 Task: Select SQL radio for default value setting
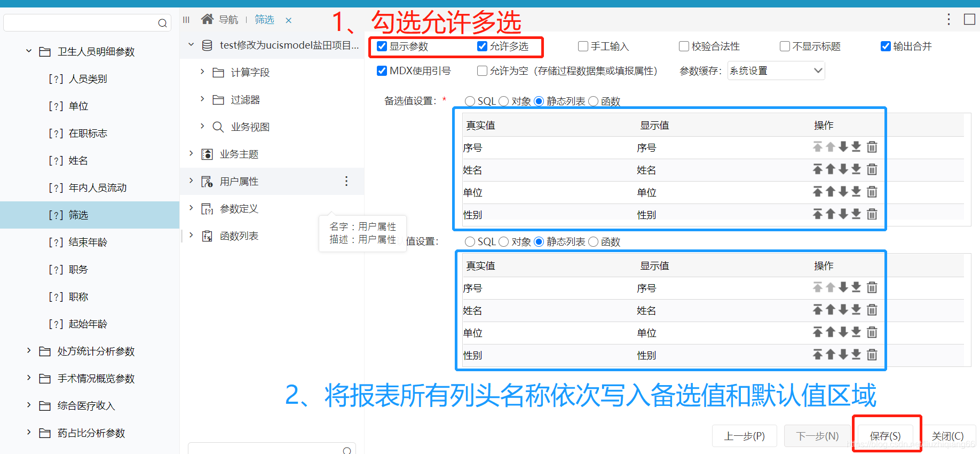pos(470,241)
